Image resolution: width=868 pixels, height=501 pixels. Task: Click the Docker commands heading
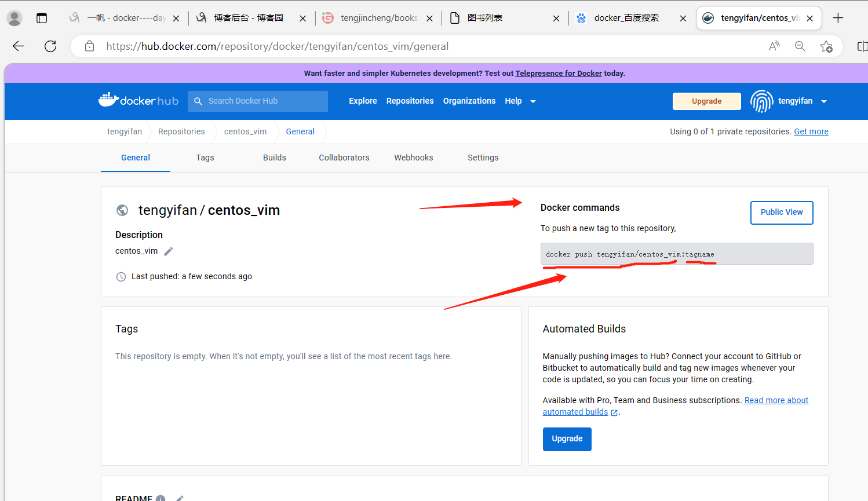tap(580, 207)
